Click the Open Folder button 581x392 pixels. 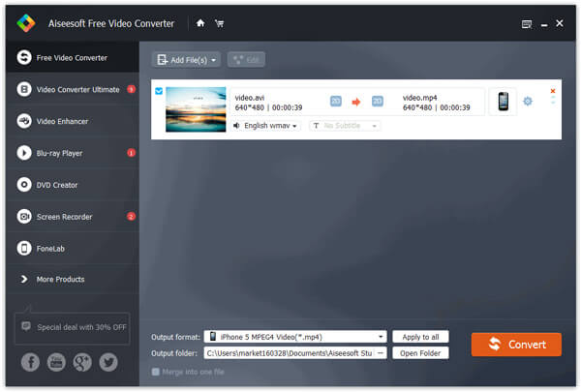pyautogui.click(x=420, y=353)
